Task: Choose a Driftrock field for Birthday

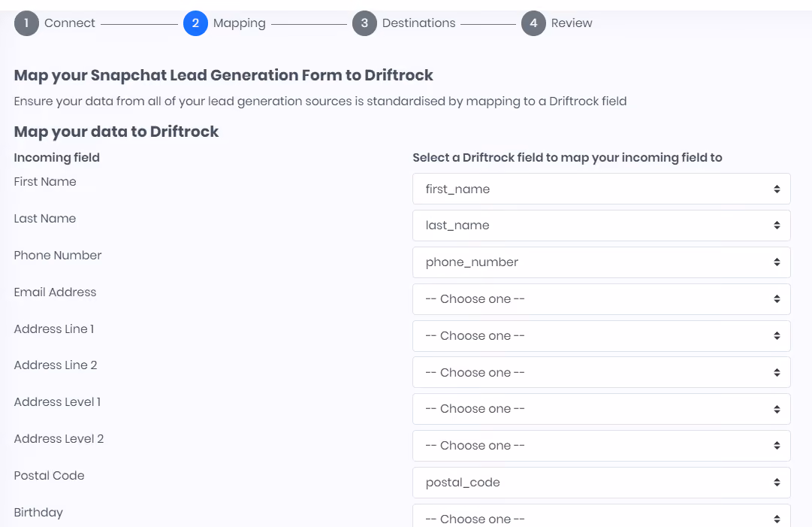Action: point(601,516)
